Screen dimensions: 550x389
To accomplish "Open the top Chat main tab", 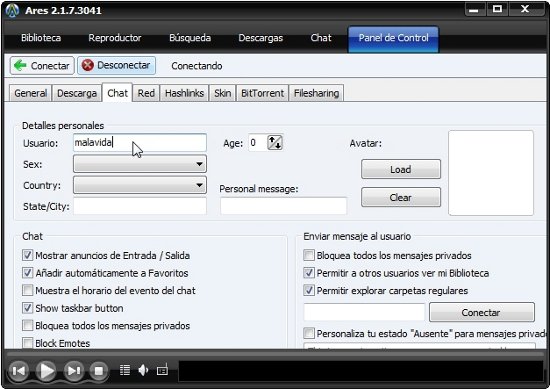I will pos(321,38).
